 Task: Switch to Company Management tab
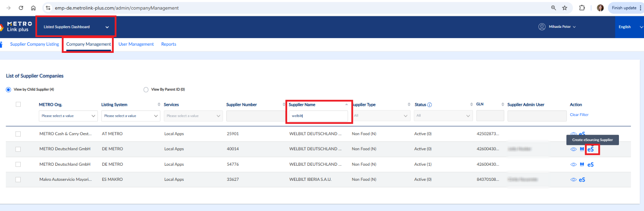click(x=88, y=44)
